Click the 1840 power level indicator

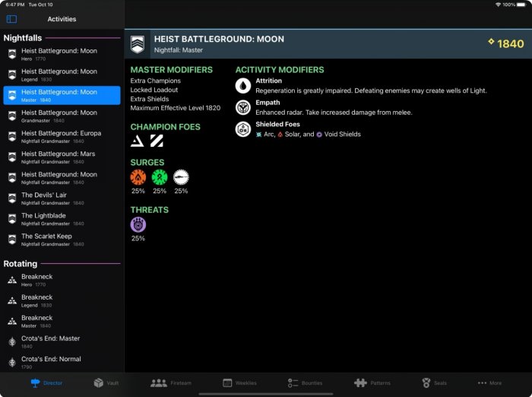point(505,44)
